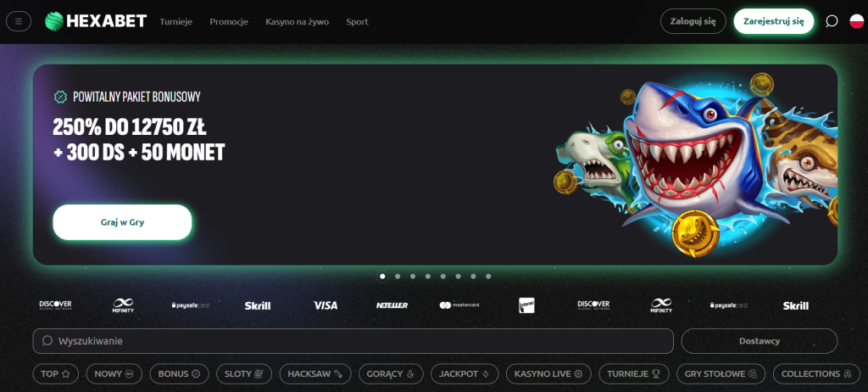Viewport: 868px width, 392px height.
Task: Select the sixth carousel dot
Action: click(458, 276)
